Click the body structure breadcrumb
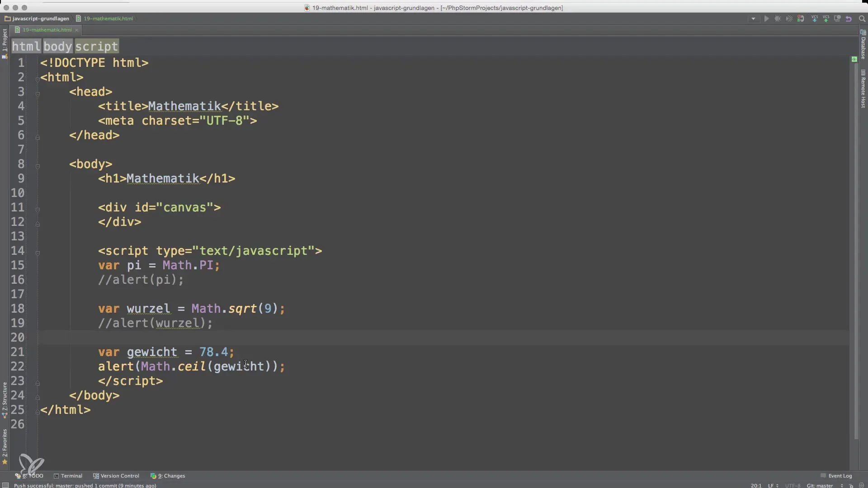This screenshot has height=488, width=868. 58,46
